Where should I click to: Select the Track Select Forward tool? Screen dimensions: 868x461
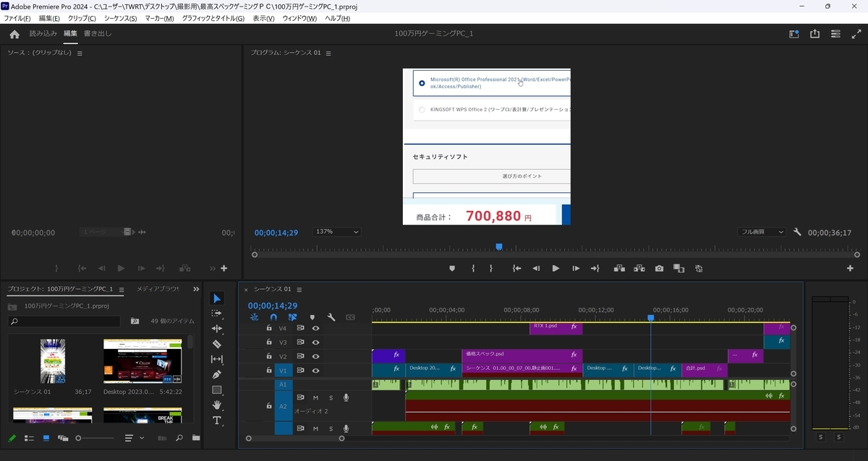point(217,314)
